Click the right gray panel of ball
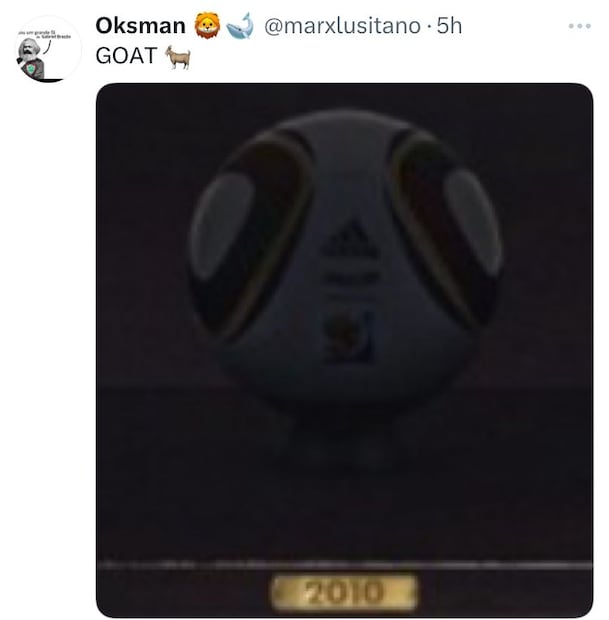This screenshot has height=620, width=609. tap(474, 221)
